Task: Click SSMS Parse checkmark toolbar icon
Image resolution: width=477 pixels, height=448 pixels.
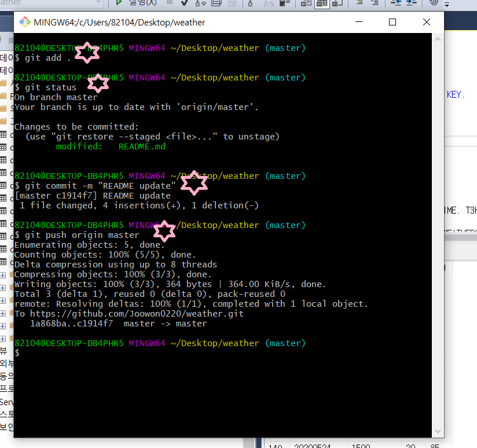Action: (x=184, y=3)
